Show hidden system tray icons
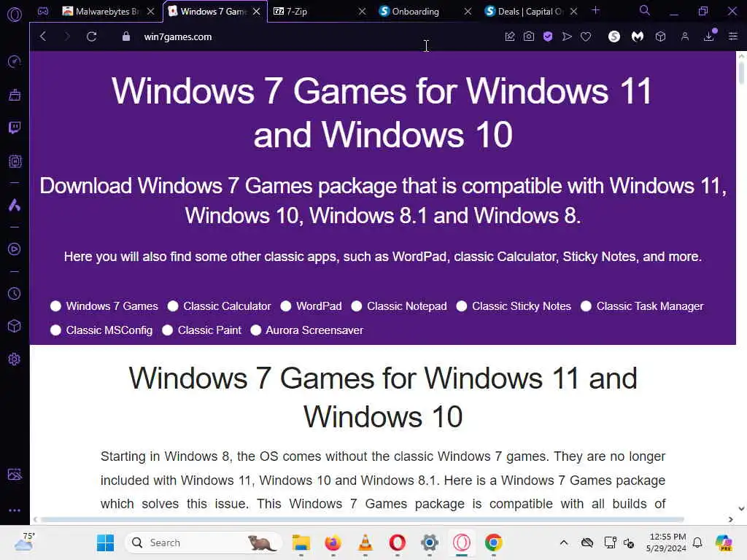The image size is (747, 560). (x=564, y=542)
